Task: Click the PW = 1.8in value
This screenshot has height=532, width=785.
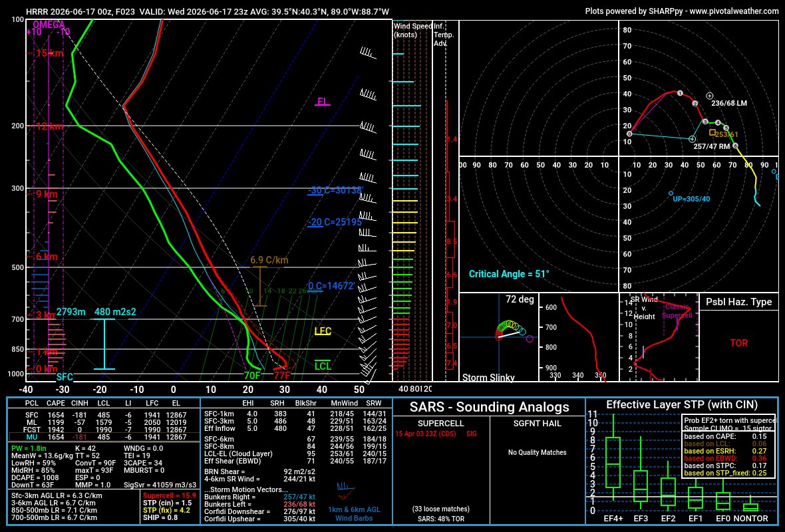Action: tap(29, 448)
